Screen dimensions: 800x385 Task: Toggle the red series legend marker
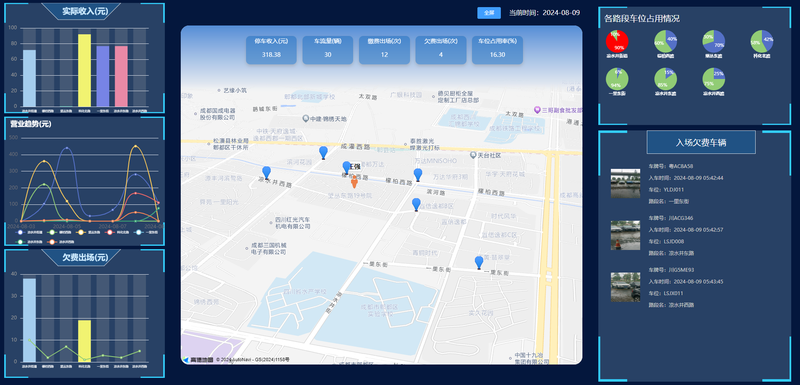[111, 233]
